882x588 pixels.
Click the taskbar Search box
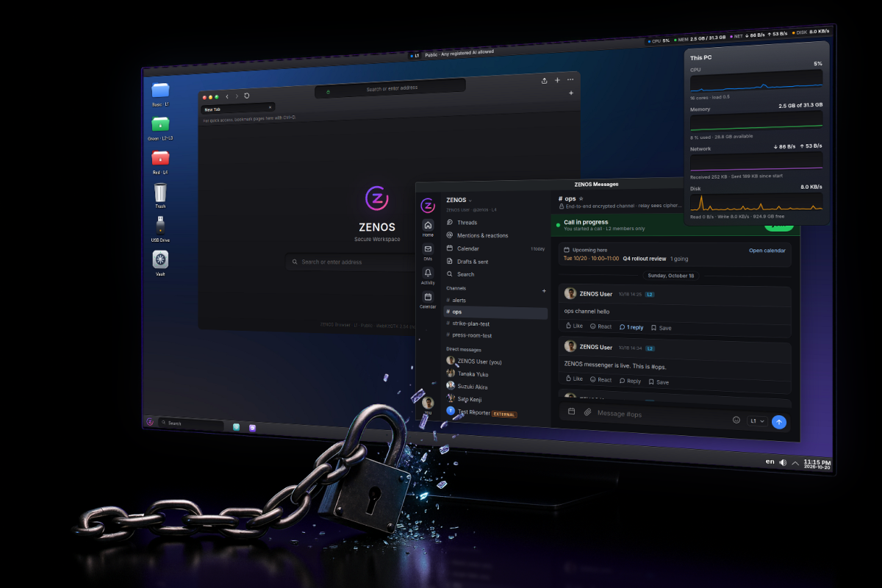(x=192, y=423)
